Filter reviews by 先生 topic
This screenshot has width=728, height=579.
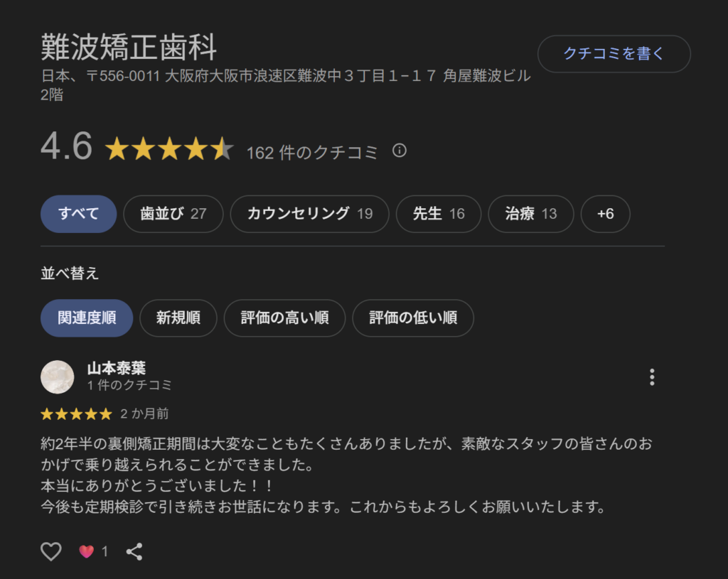(438, 214)
